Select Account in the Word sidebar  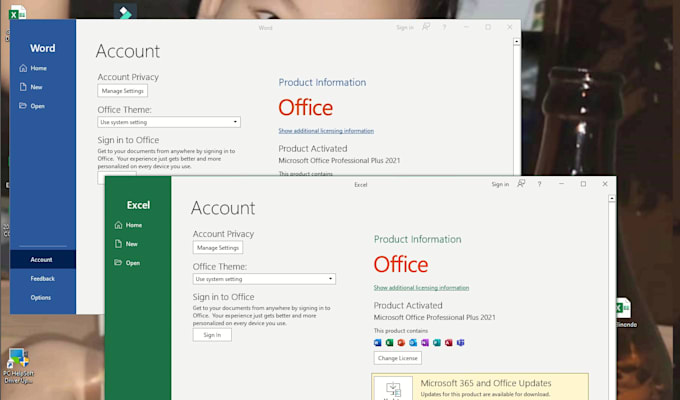pos(42,259)
